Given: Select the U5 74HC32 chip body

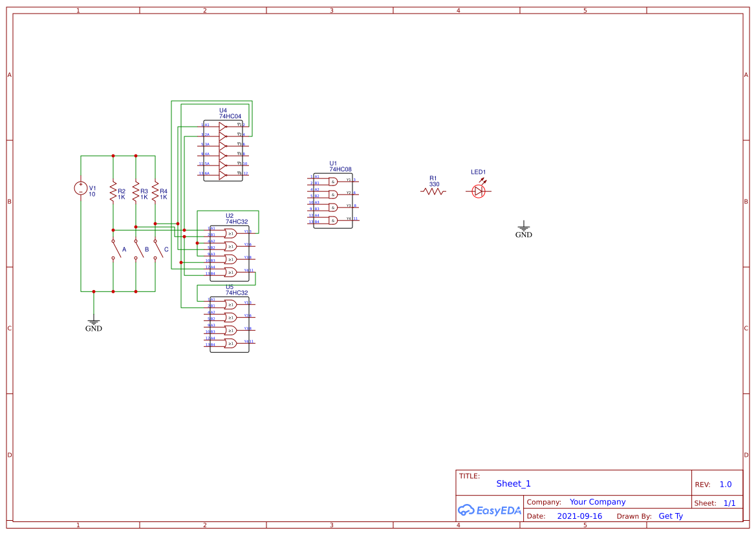Looking at the screenshot, I should [229, 324].
